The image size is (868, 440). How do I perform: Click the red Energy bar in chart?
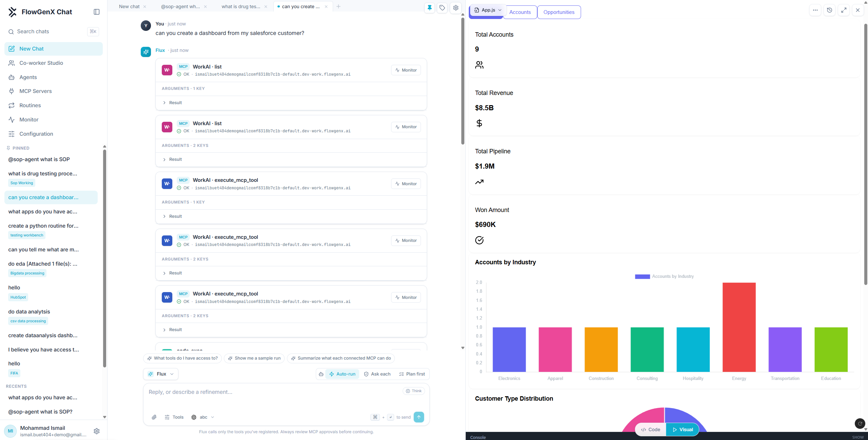coord(739,327)
